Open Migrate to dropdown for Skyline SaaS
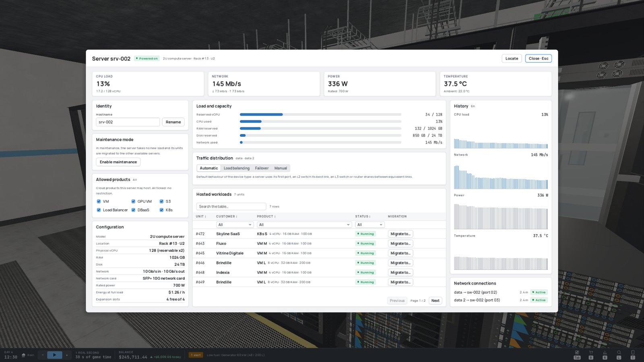This screenshot has width=644, height=362. (x=400, y=234)
